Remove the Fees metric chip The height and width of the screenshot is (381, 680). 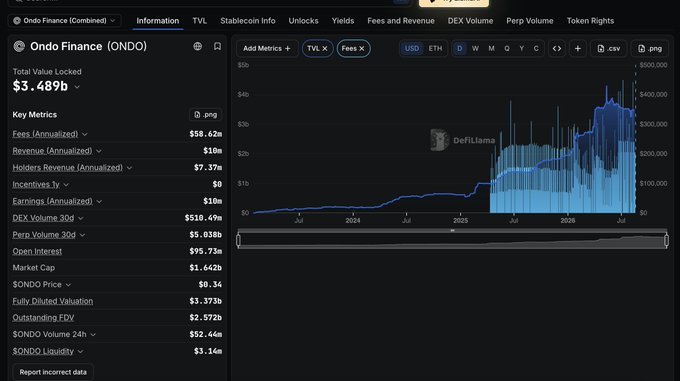[x=362, y=49]
